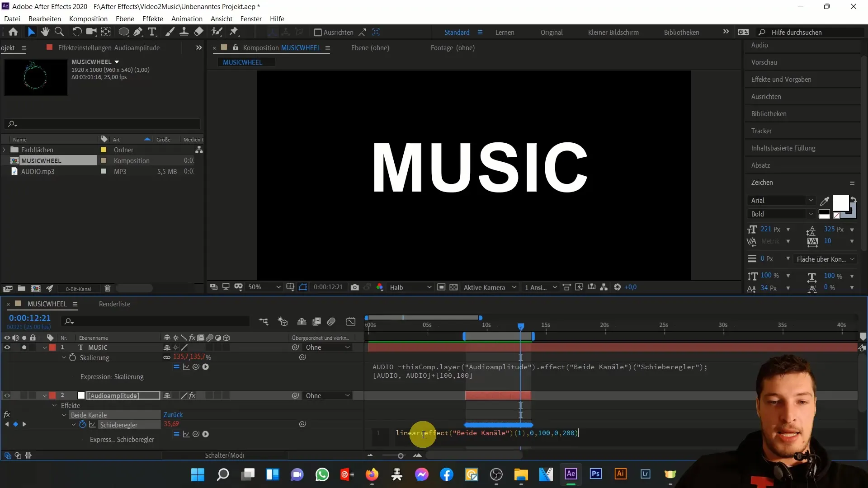Toggle the Schieberegler stopwatch
Image resolution: width=868 pixels, height=488 pixels.
(x=82, y=425)
